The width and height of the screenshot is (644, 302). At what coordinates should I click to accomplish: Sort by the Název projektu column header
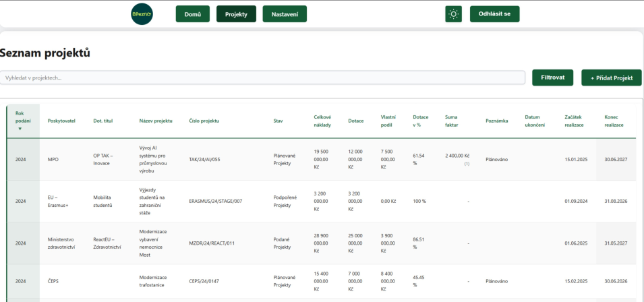[156, 121]
